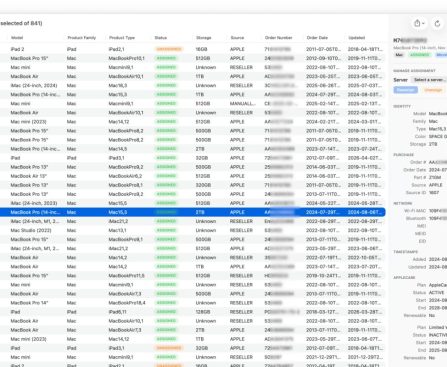Select the MacBook Air 13" row
Image resolution: width=447 pixels, height=367 pixels.
click(192, 176)
